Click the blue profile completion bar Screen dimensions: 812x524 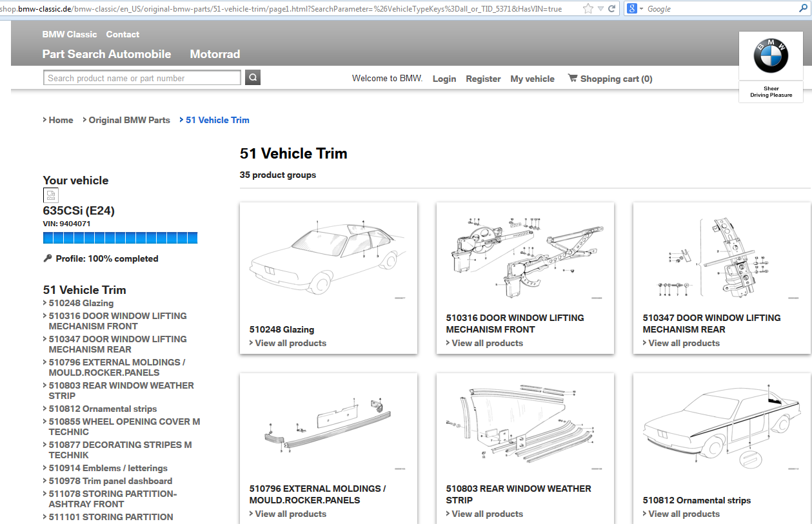tap(120, 238)
